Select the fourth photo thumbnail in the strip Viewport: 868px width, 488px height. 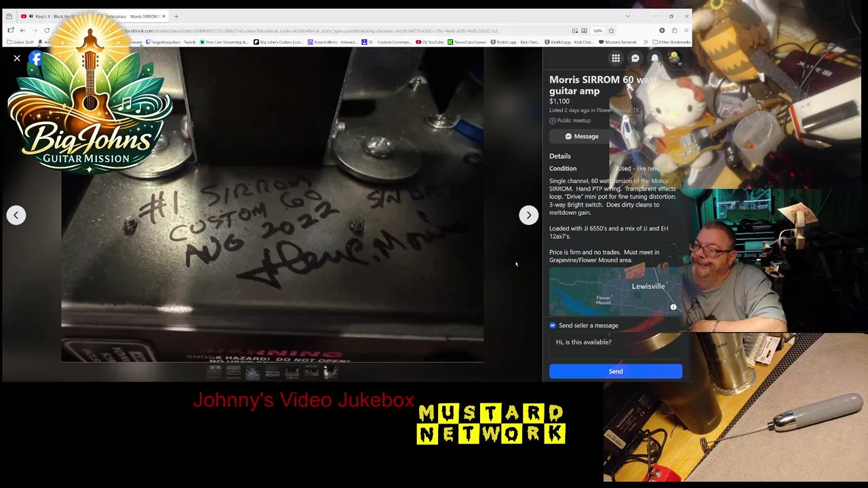point(273,371)
